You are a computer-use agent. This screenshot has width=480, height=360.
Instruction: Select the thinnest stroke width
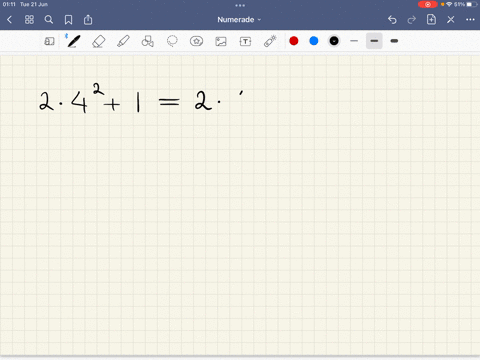click(354, 41)
